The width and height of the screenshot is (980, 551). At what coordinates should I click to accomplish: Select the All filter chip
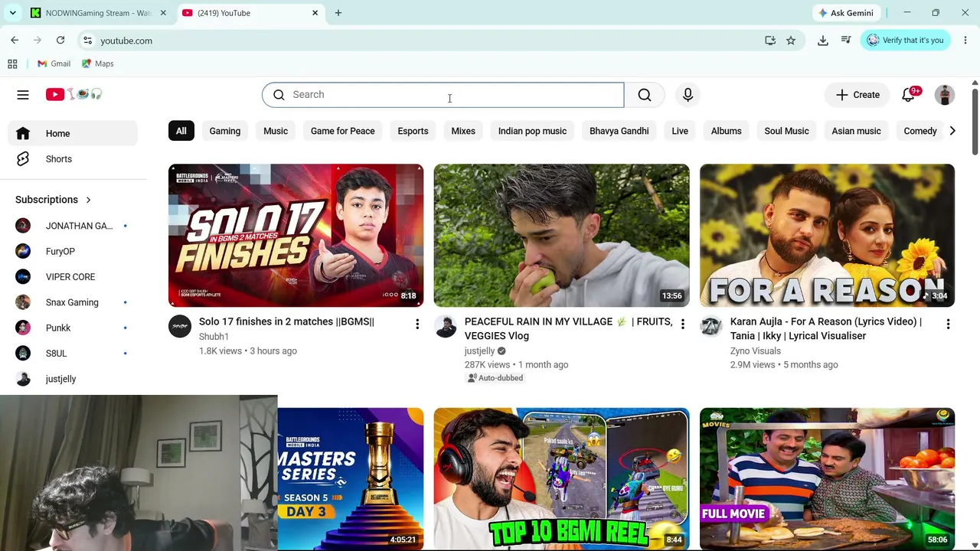181,131
